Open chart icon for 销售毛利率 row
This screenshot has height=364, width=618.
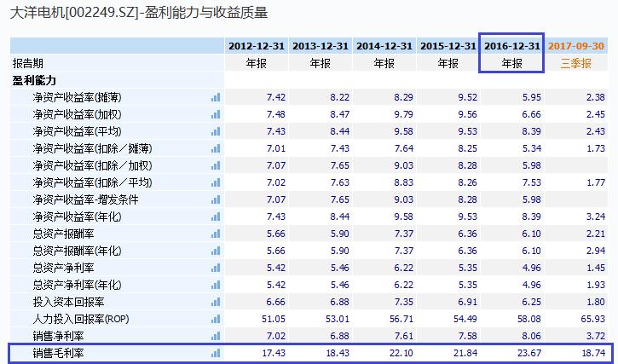[x=216, y=353]
